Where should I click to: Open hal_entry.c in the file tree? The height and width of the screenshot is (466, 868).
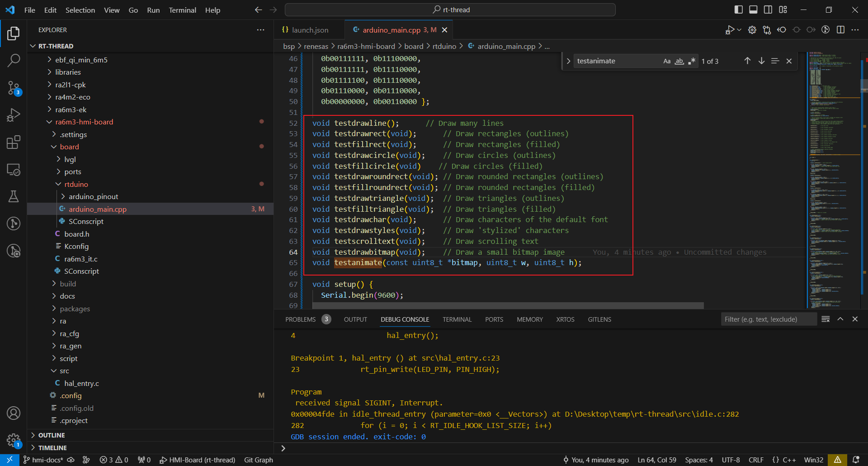click(150, 383)
